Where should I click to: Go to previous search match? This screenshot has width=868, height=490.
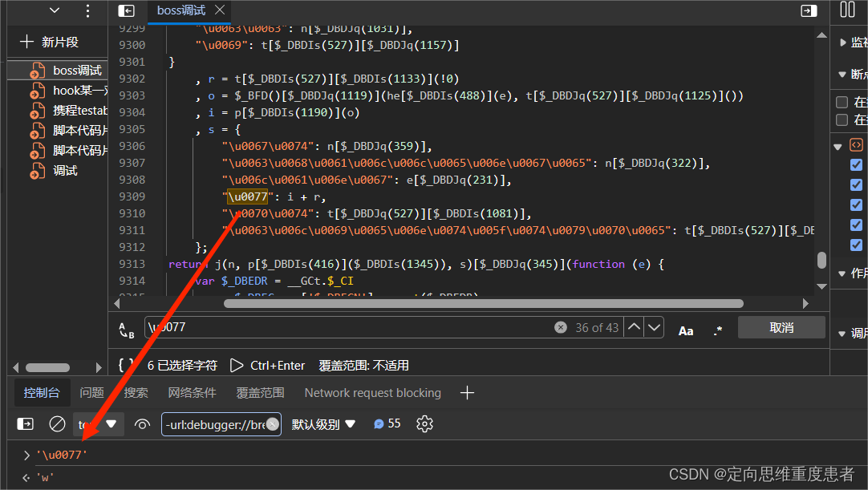point(634,327)
